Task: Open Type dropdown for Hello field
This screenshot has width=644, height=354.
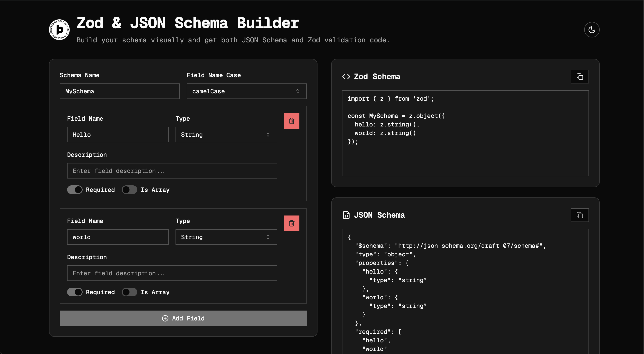Action: coord(226,135)
